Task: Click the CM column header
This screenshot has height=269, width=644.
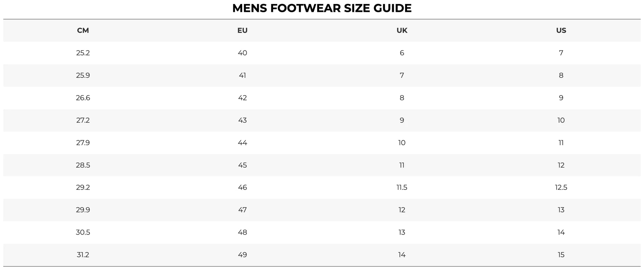Action: pyautogui.click(x=83, y=30)
